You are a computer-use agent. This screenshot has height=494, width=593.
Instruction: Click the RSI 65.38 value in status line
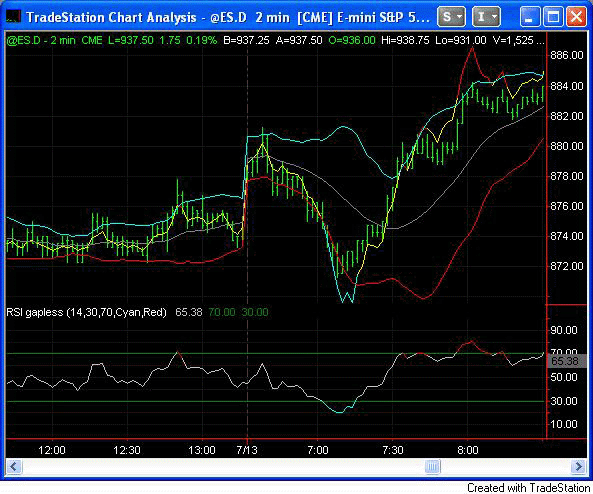(x=189, y=312)
